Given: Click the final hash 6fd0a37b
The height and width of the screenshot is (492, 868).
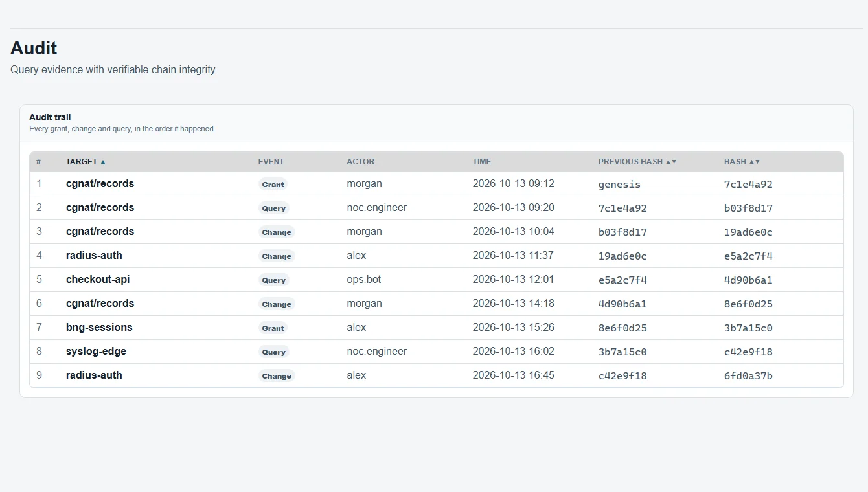Looking at the screenshot, I should (748, 376).
